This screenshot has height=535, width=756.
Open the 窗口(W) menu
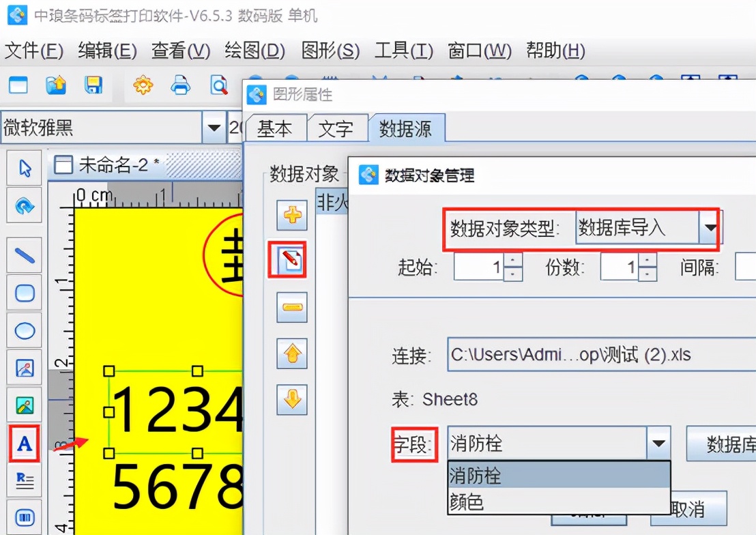click(x=480, y=50)
